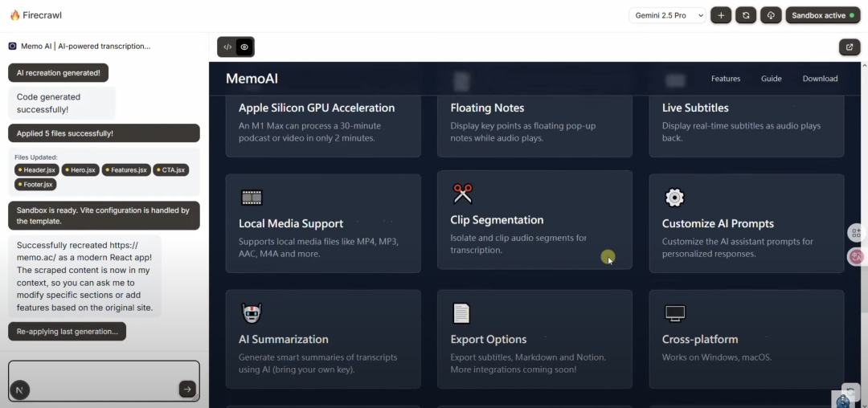Open preview in new tab icon
Image resolution: width=868 pixels, height=408 pixels.
850,47
